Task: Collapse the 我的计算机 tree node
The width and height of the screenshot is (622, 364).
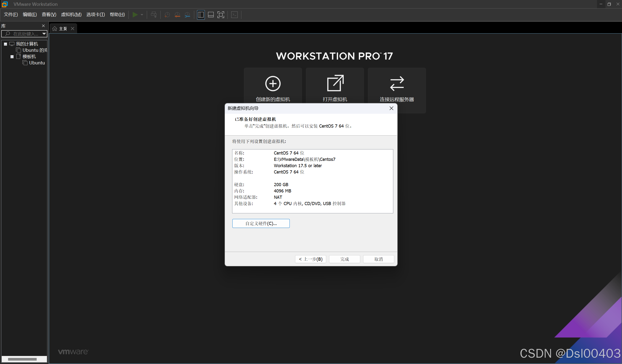Action: 5,44
